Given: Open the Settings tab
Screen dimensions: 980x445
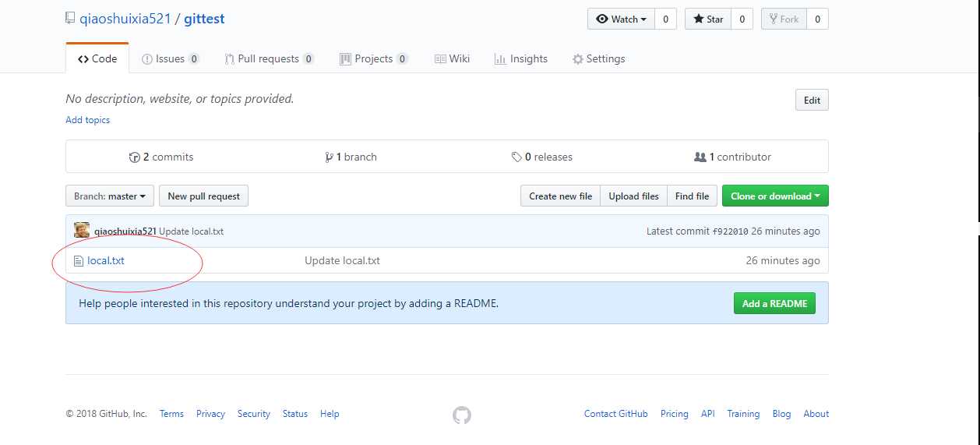Looking at the screenshot, I should pos(598,58).
